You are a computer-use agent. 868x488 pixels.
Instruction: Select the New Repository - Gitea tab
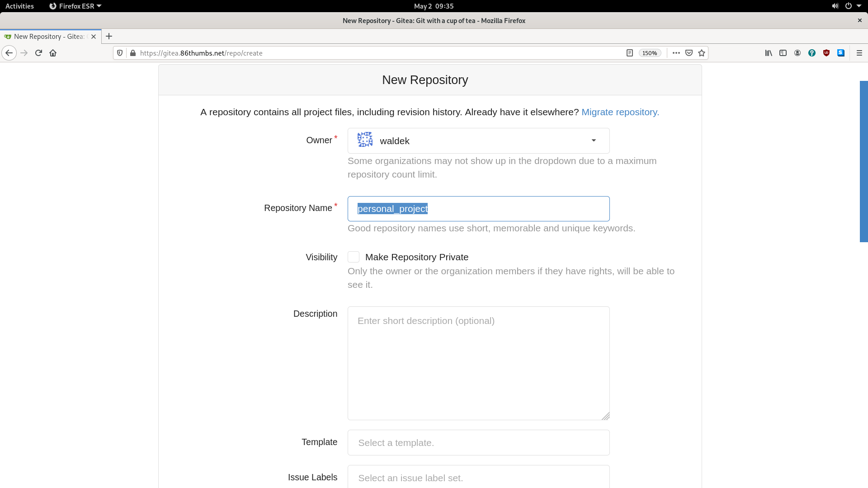(x=50, y=37)
